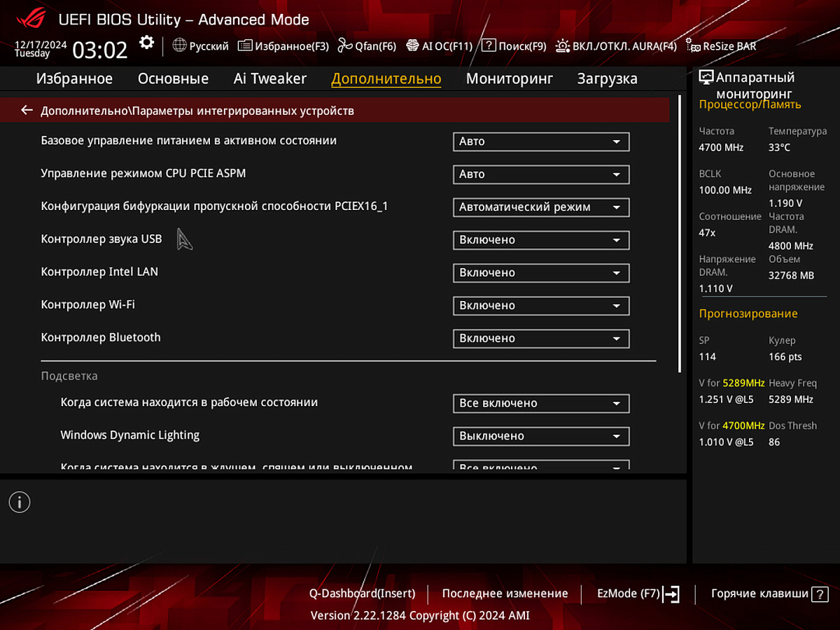Switch to the Избранное tab

(74, 78)
